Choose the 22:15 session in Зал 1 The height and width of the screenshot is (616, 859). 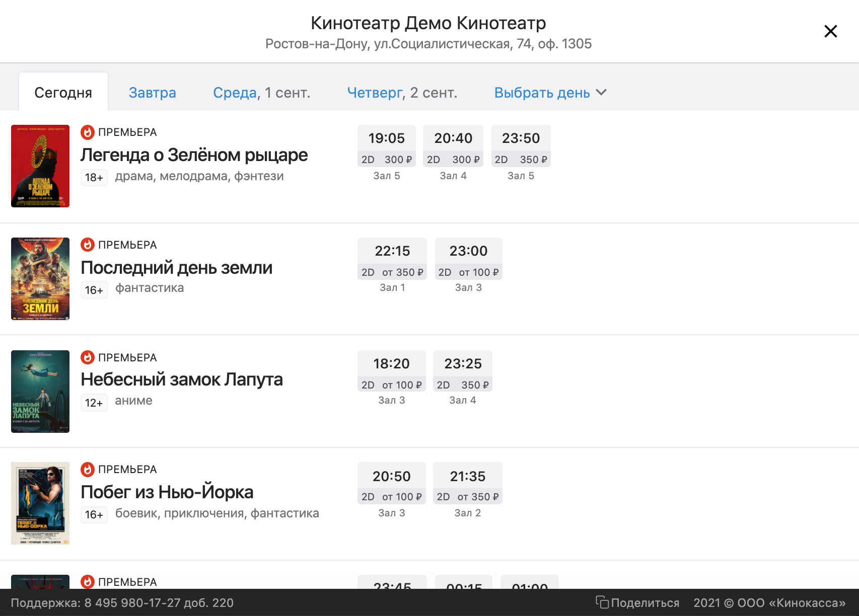pyautogui.click(x=392, y=259)
